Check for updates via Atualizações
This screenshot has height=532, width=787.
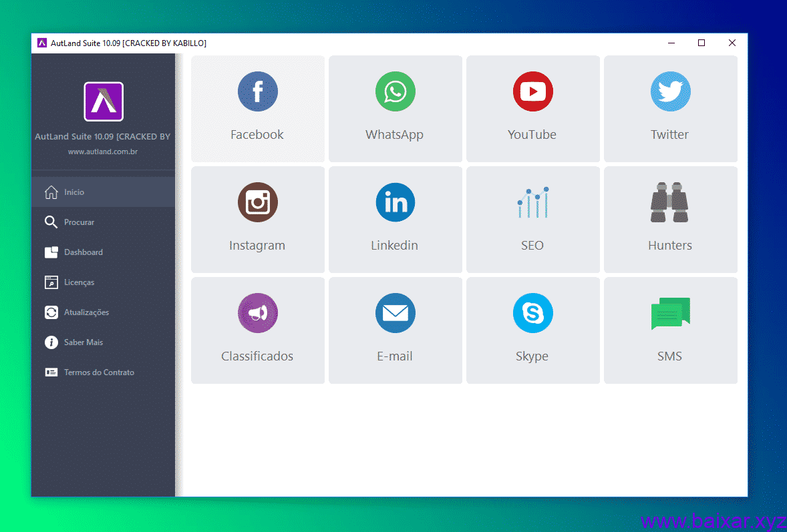[86, 312]
